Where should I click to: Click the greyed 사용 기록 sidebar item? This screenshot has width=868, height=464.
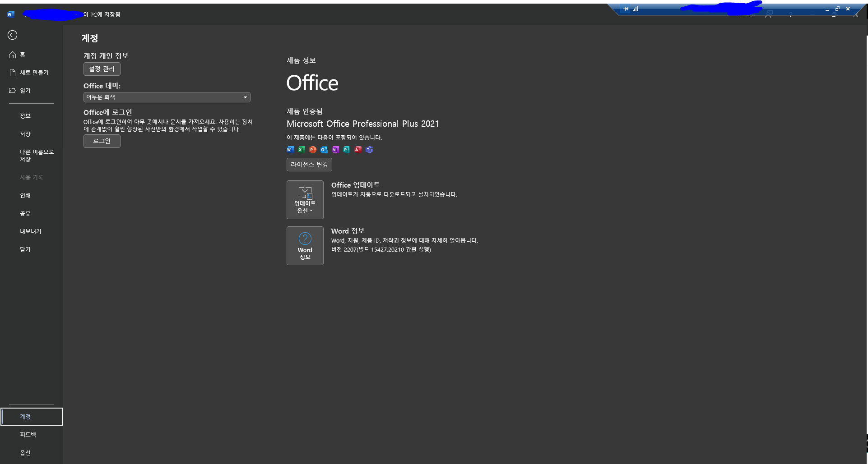coord(32,177)
